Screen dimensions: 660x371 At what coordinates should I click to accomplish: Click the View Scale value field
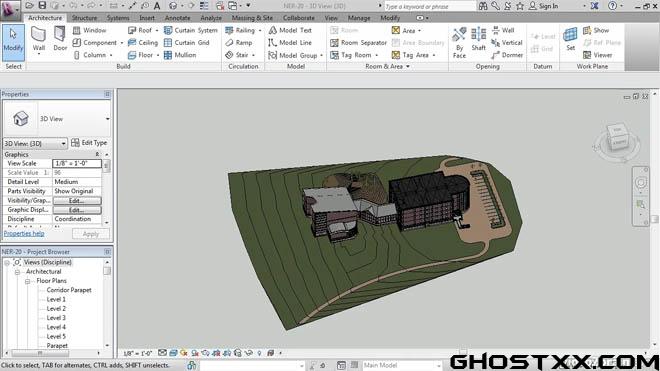pyautogui.click(x=77, y=163)
